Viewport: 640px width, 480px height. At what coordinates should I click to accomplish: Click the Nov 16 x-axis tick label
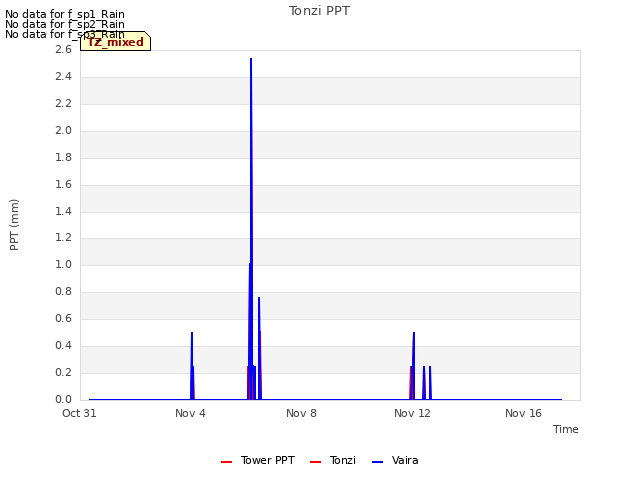coord(523,413)
